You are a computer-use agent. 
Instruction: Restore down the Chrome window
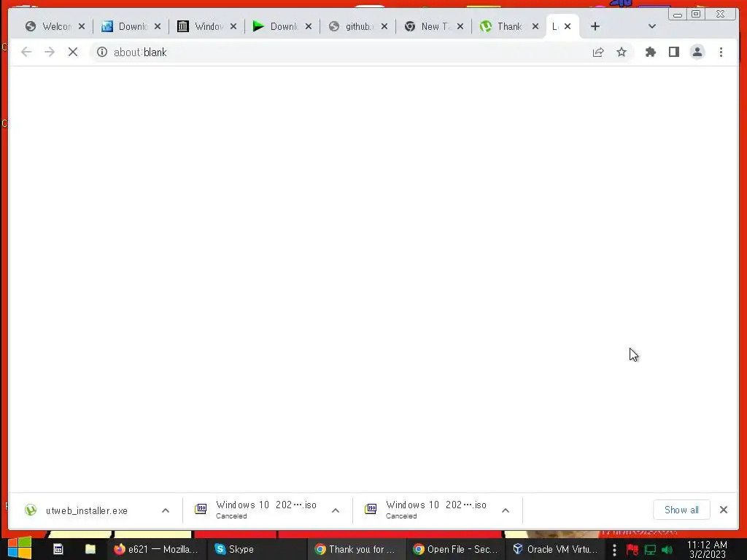pos(696,15)
